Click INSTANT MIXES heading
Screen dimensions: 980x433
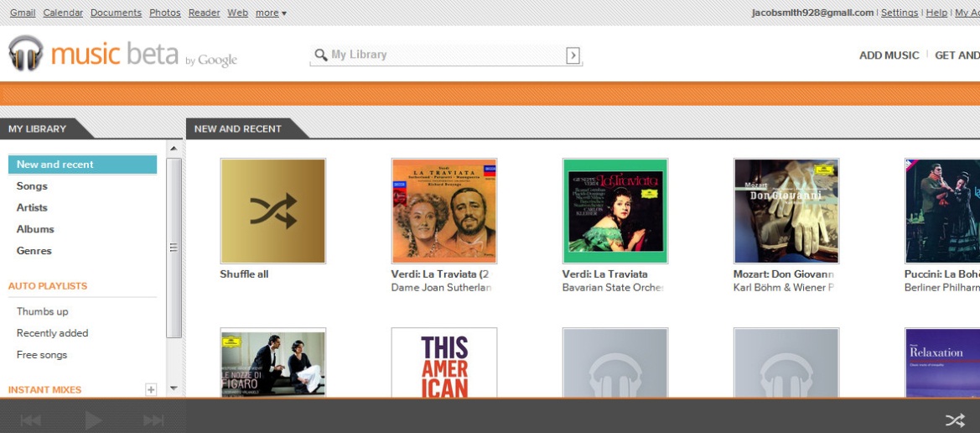coord(45,390)
